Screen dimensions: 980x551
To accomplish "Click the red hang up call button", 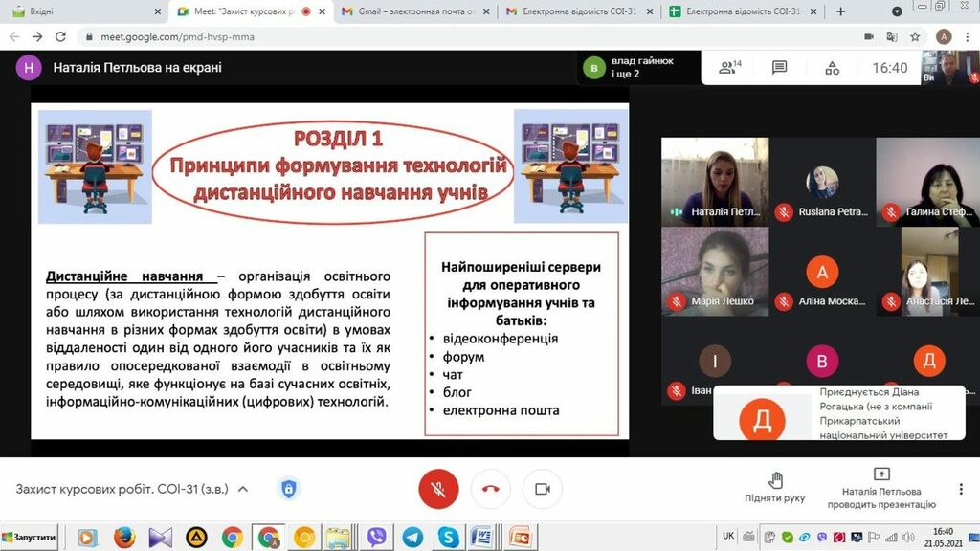I will coord(490,489).
